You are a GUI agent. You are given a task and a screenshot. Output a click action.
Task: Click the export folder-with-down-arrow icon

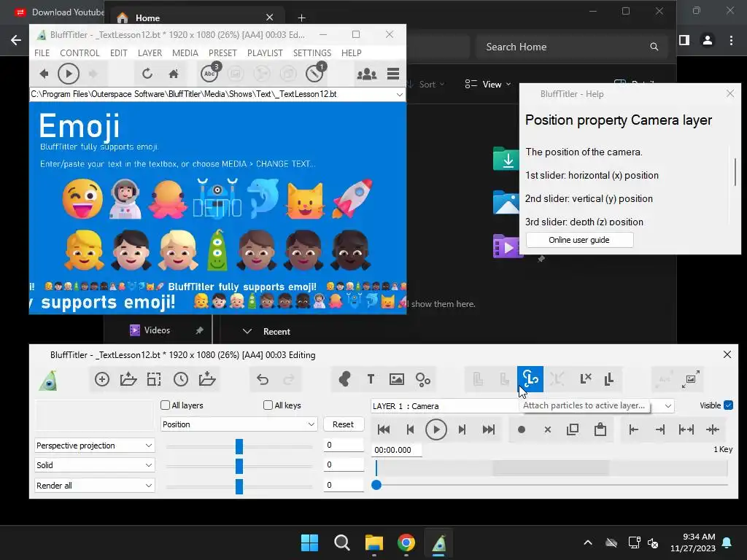207,379
